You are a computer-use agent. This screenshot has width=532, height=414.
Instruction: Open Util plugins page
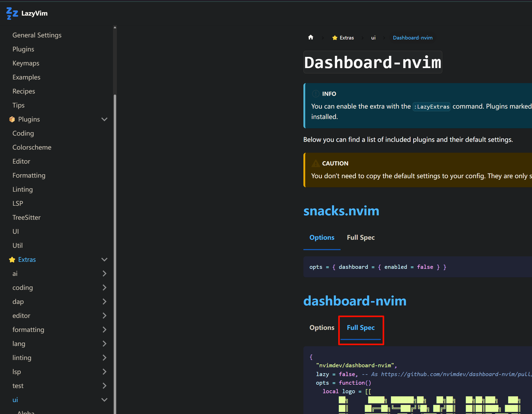[17, 245]
